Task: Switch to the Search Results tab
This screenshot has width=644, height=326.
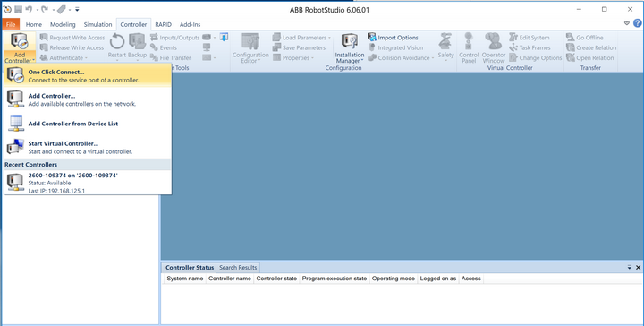Action: [238, 267]
